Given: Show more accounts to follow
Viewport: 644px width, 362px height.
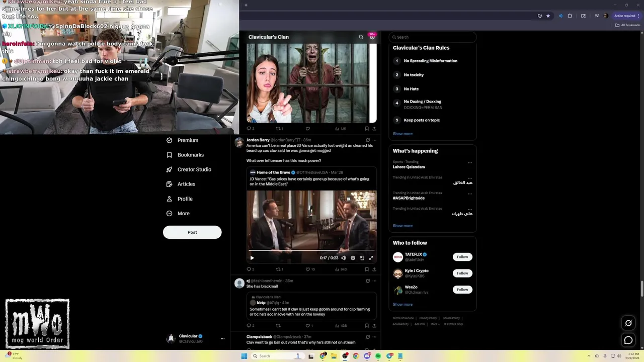Looking at the screenshot, I should coord(403,304).
